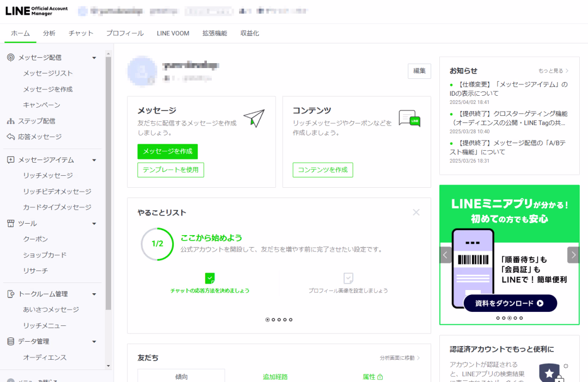Click the profile image setup checklist icon
Screen dimensions: 588x382
[348, 278]
